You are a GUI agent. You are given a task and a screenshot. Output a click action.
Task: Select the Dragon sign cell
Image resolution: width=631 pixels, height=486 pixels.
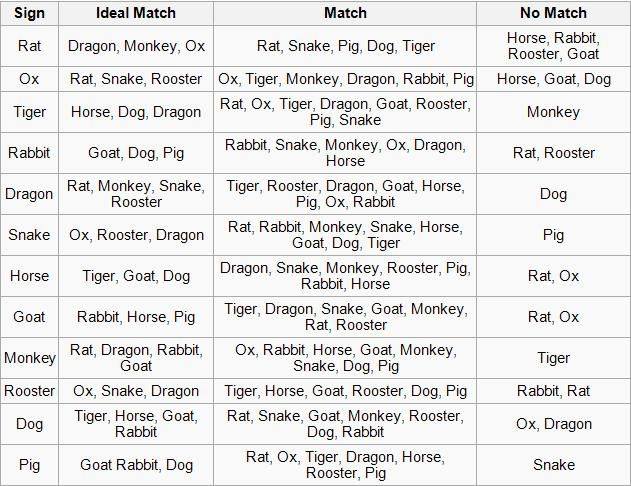[29, 194]
